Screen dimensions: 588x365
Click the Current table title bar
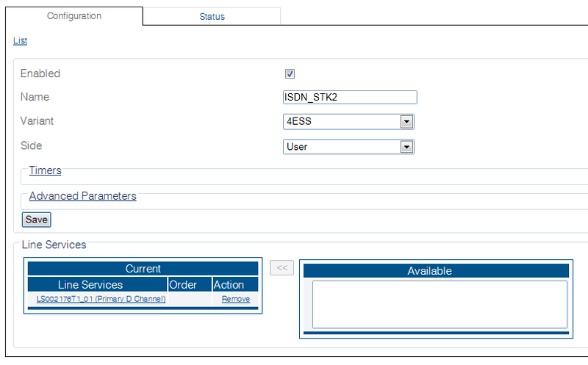click(143, 269)
